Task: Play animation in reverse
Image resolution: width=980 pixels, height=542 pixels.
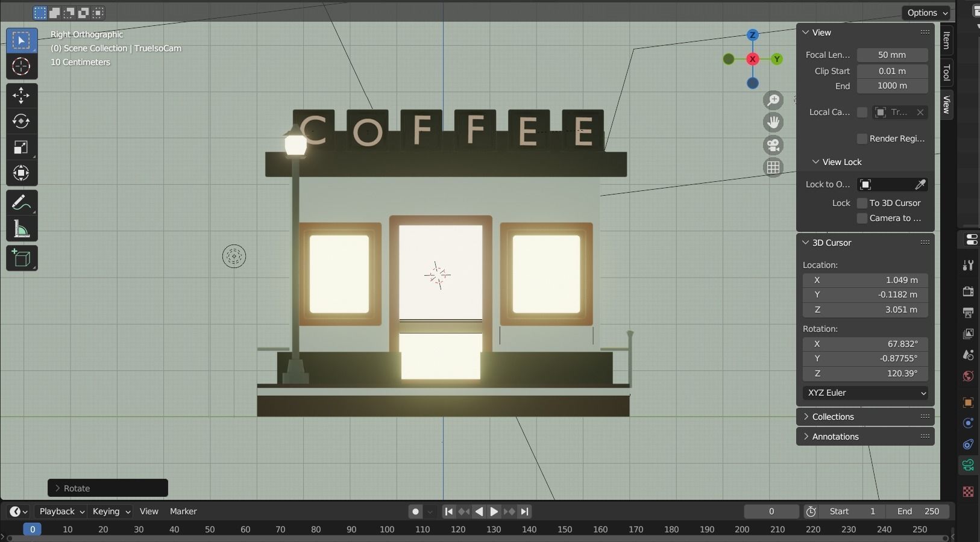Action: pyautogui.click(x=479, y=511)
